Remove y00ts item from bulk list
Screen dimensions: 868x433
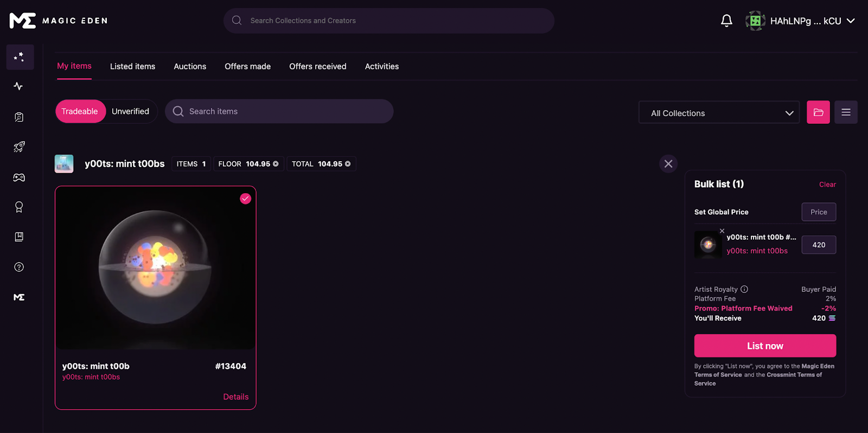[722, 231]
